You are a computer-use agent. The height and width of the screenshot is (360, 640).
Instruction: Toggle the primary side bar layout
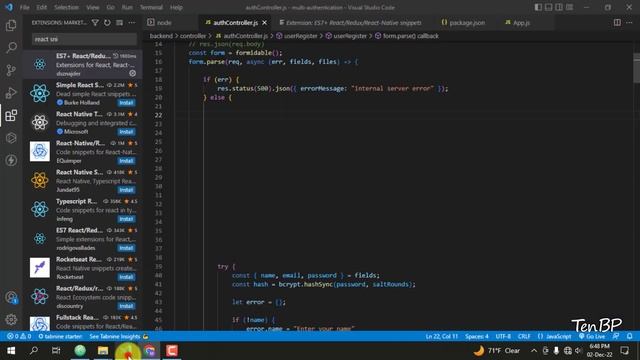538,7
